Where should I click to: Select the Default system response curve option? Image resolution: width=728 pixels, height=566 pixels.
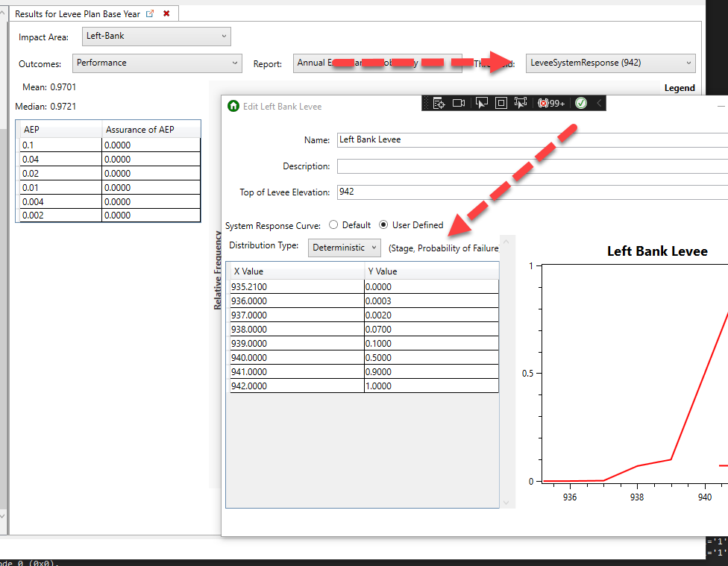pyautogui.click(x=333, y=224)
